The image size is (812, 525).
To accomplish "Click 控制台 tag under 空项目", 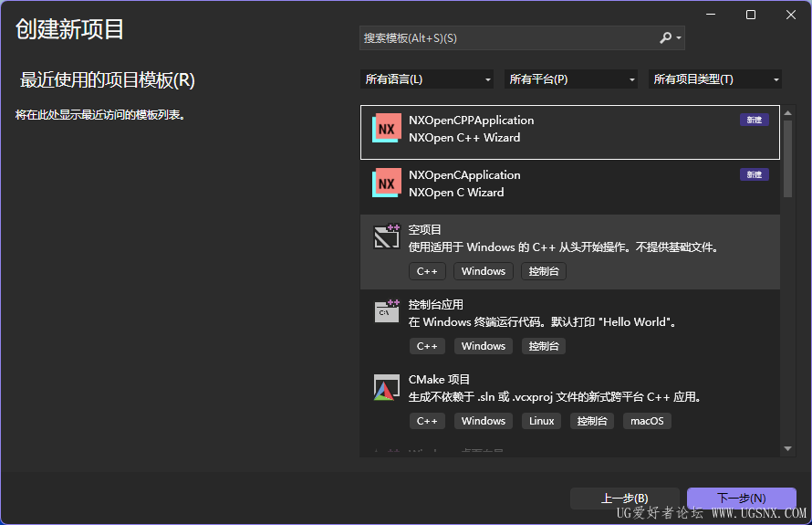I will [544, 271].
